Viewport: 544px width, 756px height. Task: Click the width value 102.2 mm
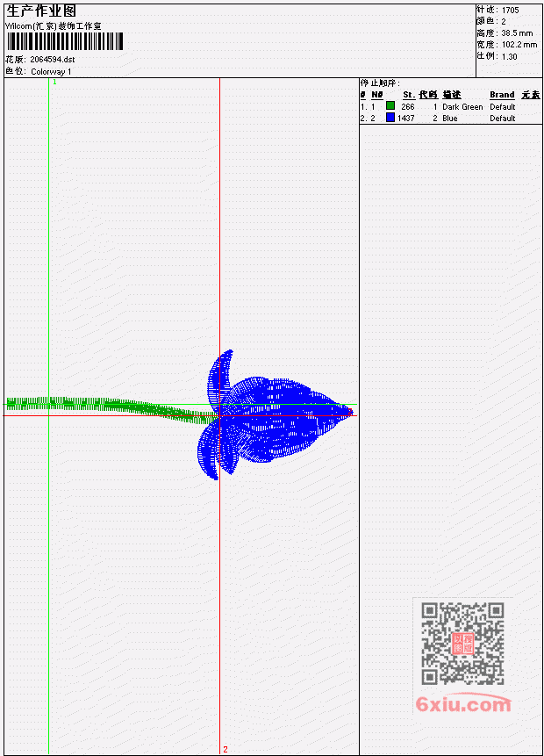(519, 45)
